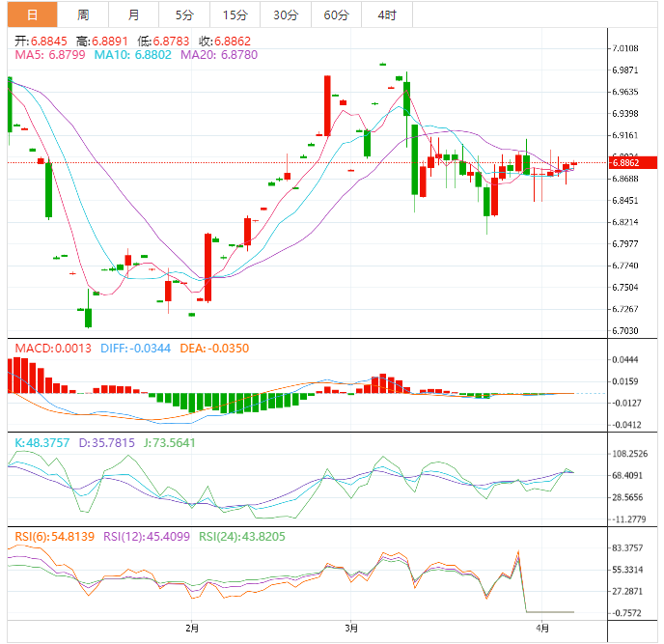This screenshot has height=644, width=664.
Task: Click the 7.0108 price axis label
Action: point(625,48)
